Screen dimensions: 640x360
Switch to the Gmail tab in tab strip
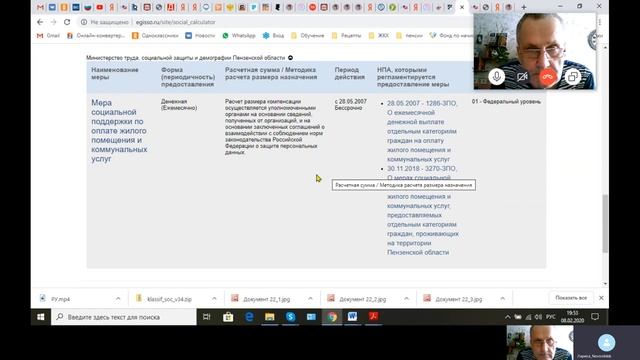[x=40, y=7]
